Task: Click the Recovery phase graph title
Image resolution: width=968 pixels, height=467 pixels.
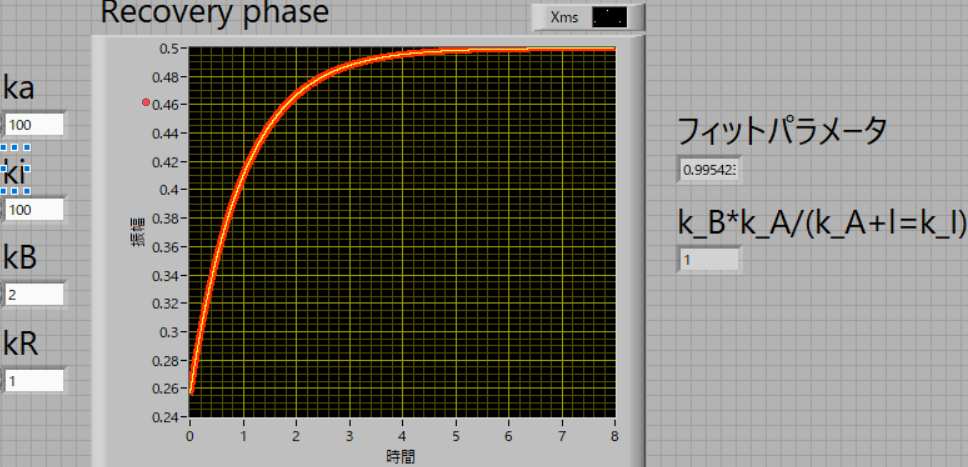Action: point(214,14)
